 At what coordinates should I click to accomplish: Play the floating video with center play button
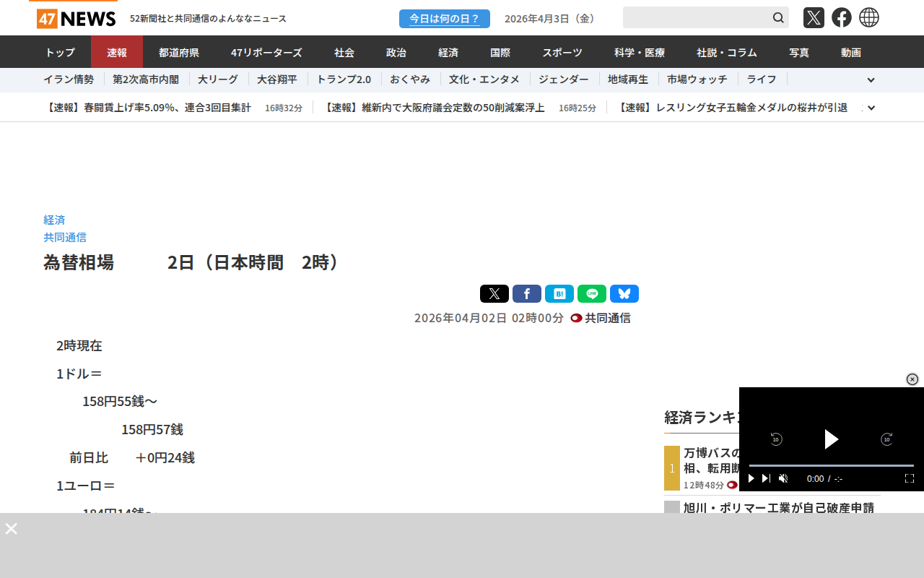click(831, 439)
